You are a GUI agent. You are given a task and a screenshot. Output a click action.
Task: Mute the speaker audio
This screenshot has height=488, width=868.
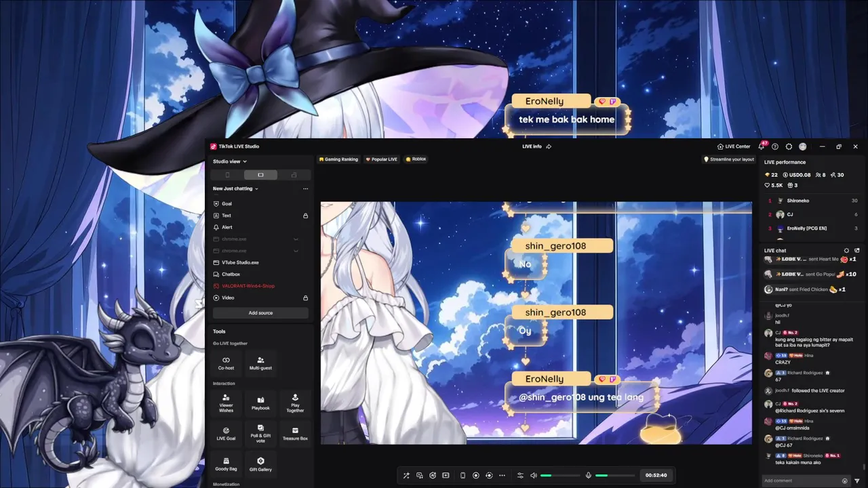pyautogui.click(x=534, y=475)
